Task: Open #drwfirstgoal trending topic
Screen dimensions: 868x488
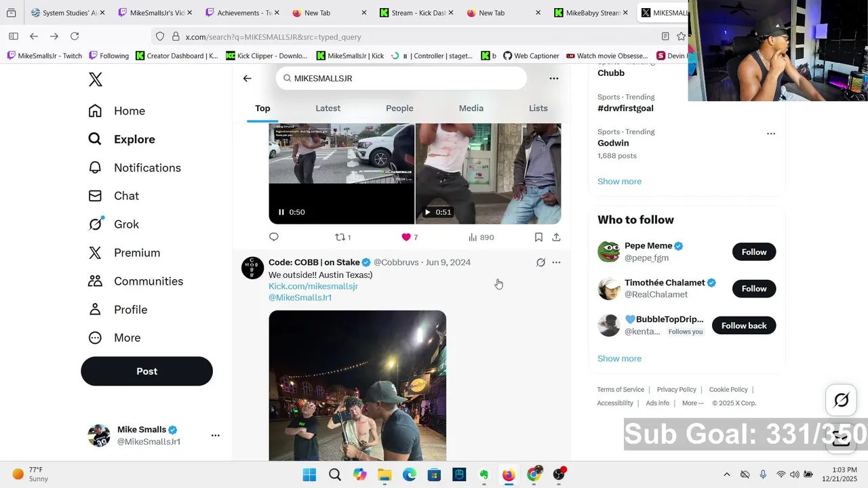Action: [625, 108]
